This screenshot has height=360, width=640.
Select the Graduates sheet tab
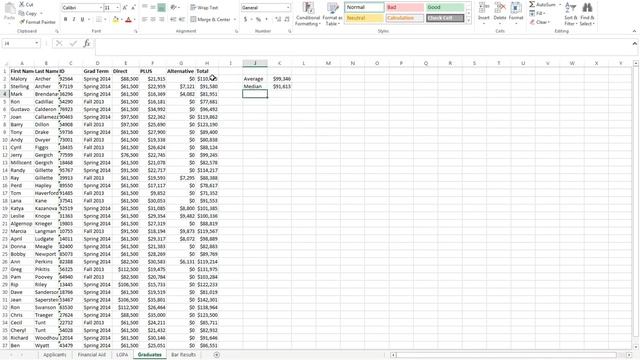click(149, 355)
